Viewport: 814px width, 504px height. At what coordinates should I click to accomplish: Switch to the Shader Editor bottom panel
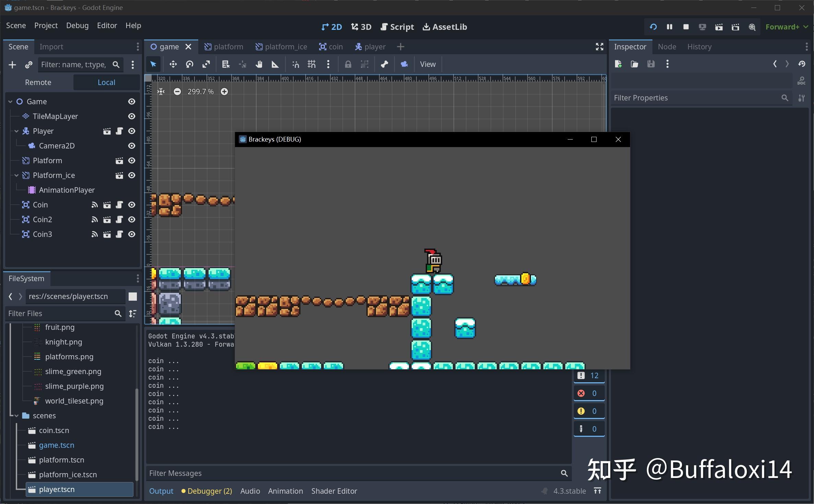click(334, 491)
